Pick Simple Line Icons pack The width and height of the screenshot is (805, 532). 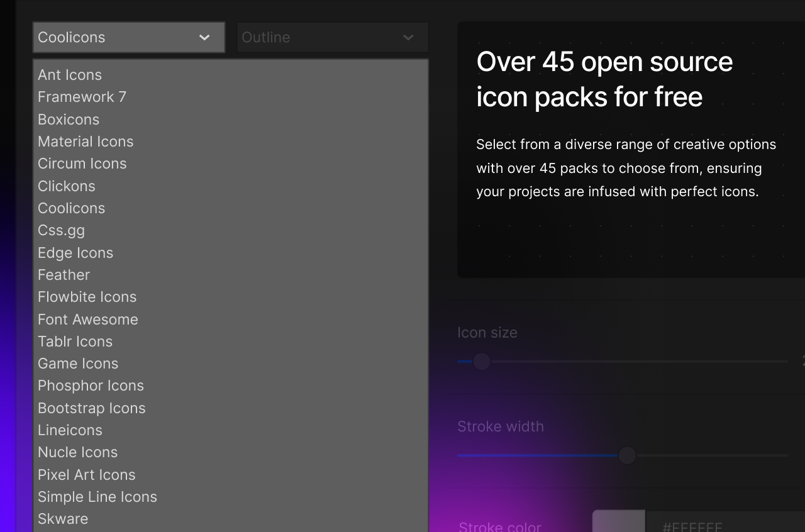(230, 497)
